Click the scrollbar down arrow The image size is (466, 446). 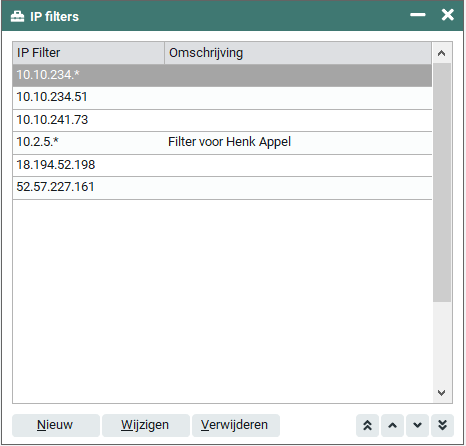tap(442, 393)
